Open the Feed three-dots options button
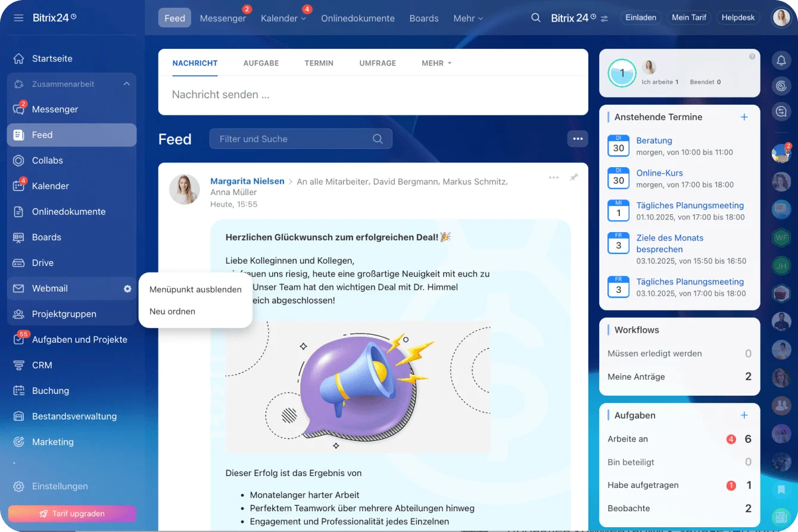Viewport: 798px width, 532px height. coord(577,139)
